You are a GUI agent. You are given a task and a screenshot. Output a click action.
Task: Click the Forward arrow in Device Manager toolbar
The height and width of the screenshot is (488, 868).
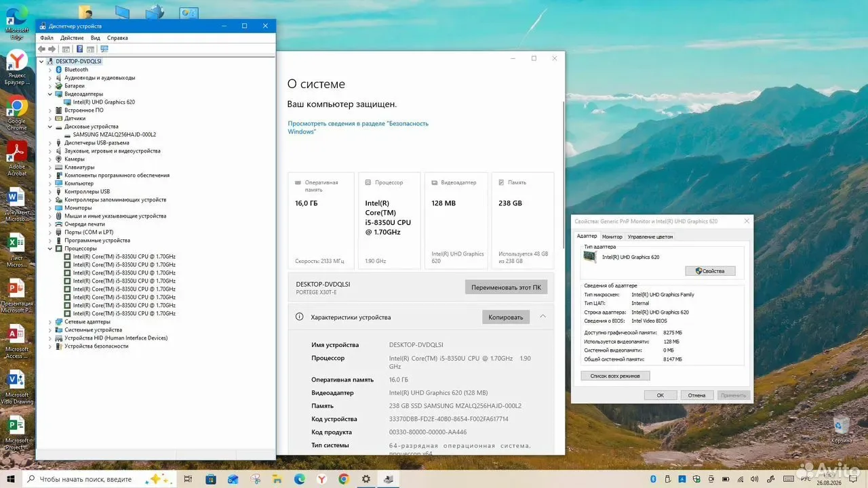(x=52, y=49)
